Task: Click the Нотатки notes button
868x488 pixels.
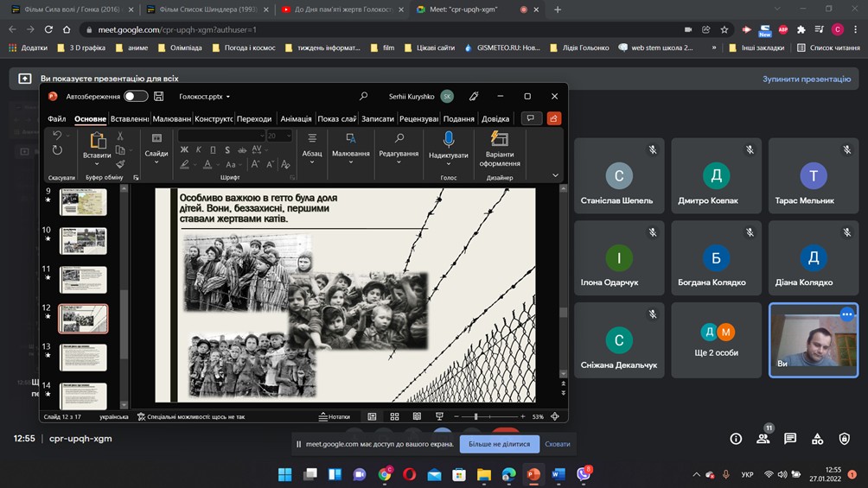Action: point(335,416)
